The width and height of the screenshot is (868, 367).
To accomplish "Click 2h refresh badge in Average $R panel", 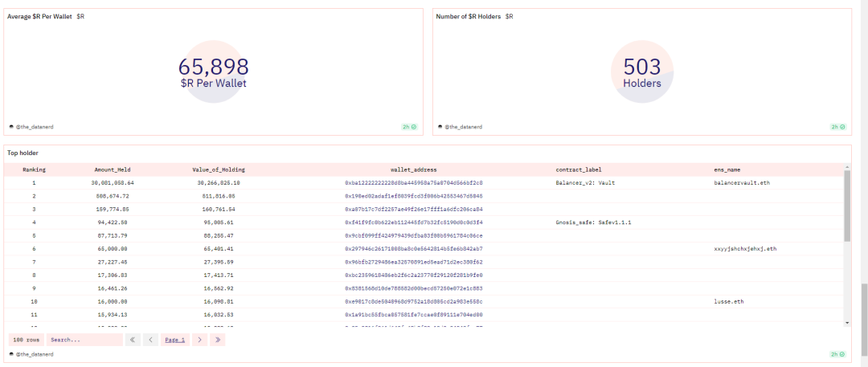I will point(410,127).
